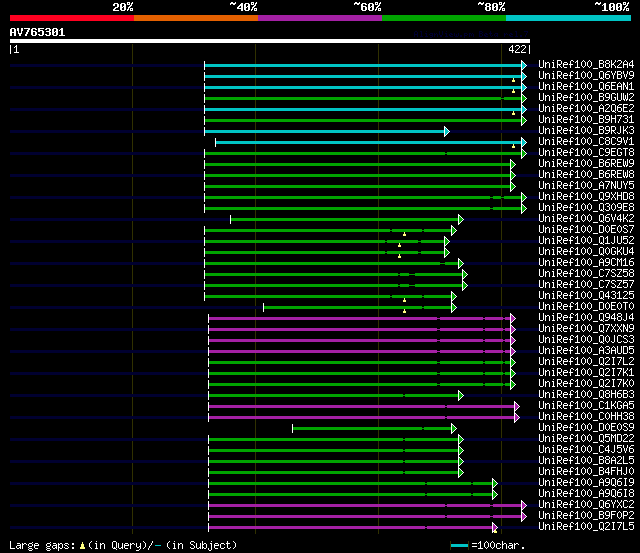Click the UniRef100_C1KGA5 label
This screenshot has width=640, height=553.
[x=586, y=406]
